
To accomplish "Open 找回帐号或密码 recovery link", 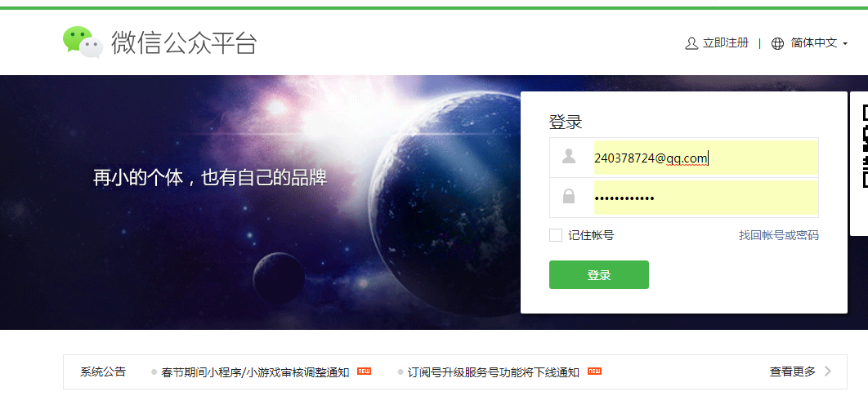I will click(x=778, y=236).
